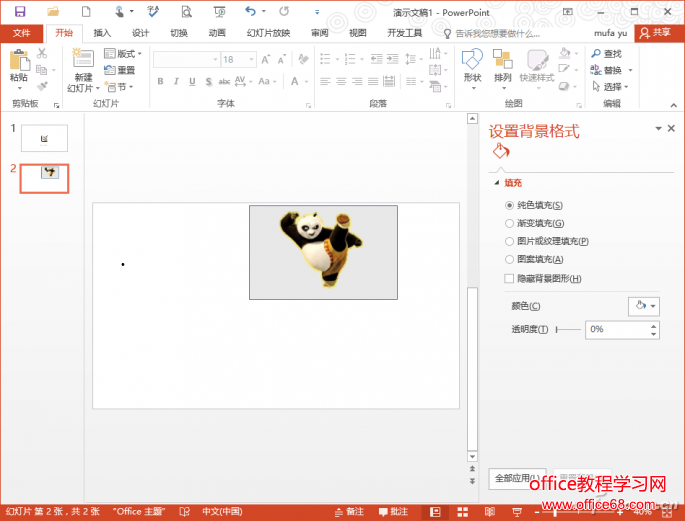
Task: Select the first slide thumbnail
Action: coord(44,138)
